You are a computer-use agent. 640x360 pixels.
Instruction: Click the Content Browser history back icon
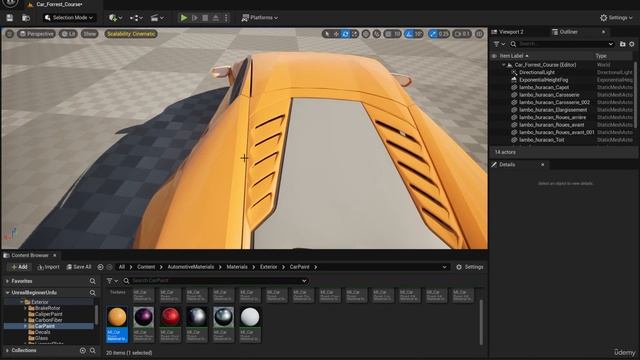coord(100,267)
